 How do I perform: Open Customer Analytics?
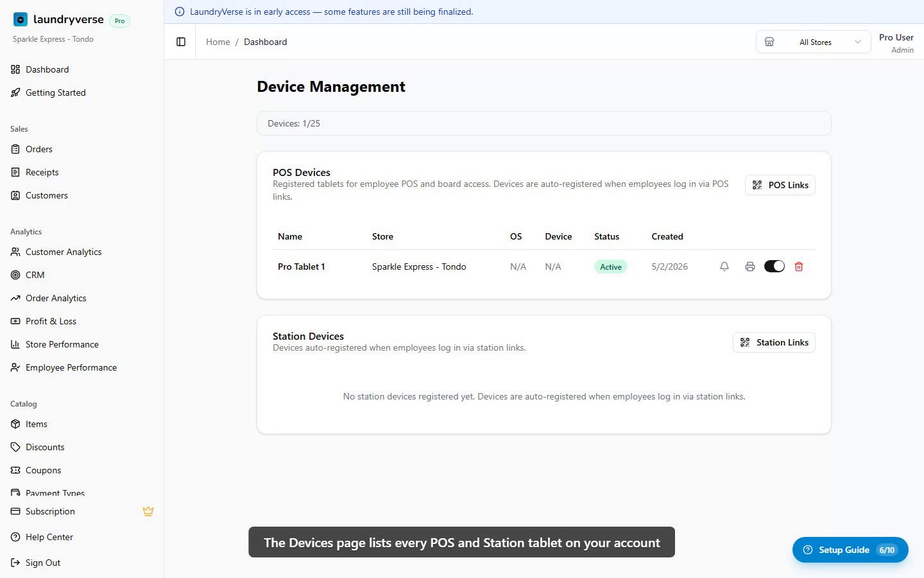coord(81,252)
